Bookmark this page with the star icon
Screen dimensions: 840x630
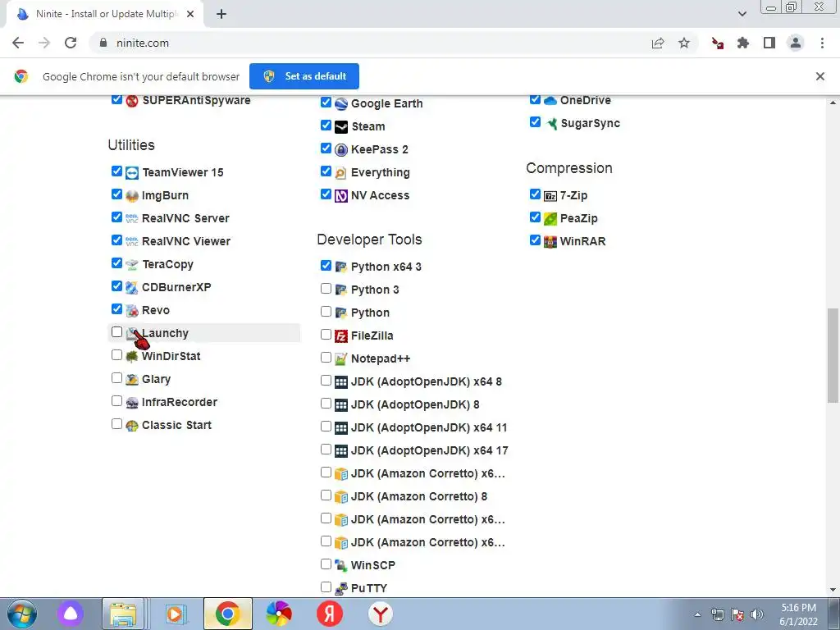click(x=684, y=43)
